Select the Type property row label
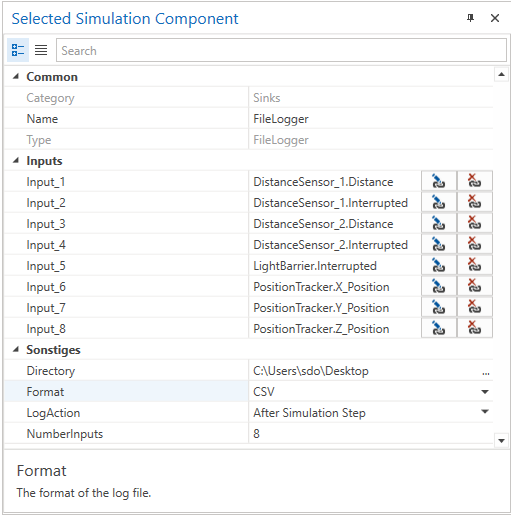Viewport: 511px width, 515px height. [x=39, y=140]
